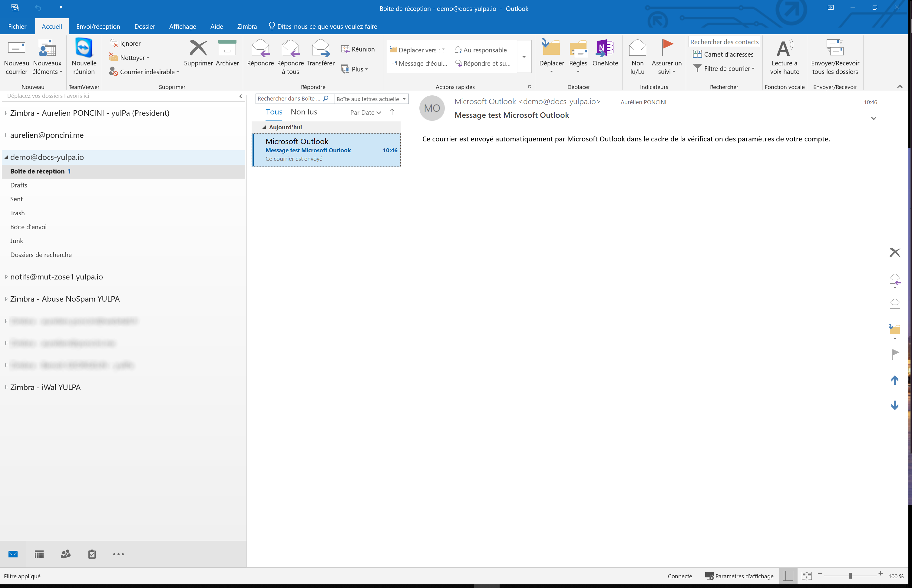Open the Zimbra ribbon tab
The image size is (912, 588).
pos(246,26)
